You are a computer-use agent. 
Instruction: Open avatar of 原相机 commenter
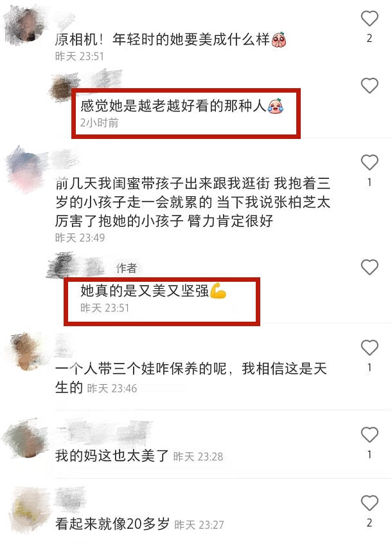click(x=26, y=26)
